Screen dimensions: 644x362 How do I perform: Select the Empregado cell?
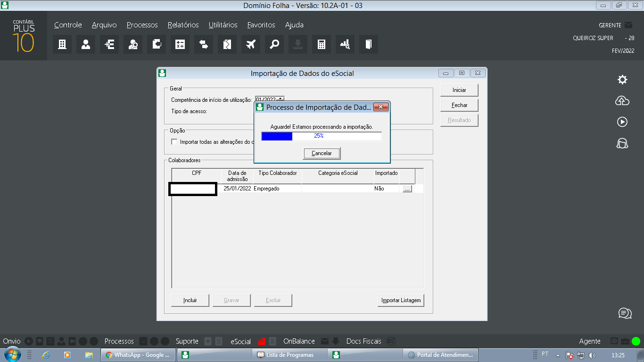click(277, 189)
